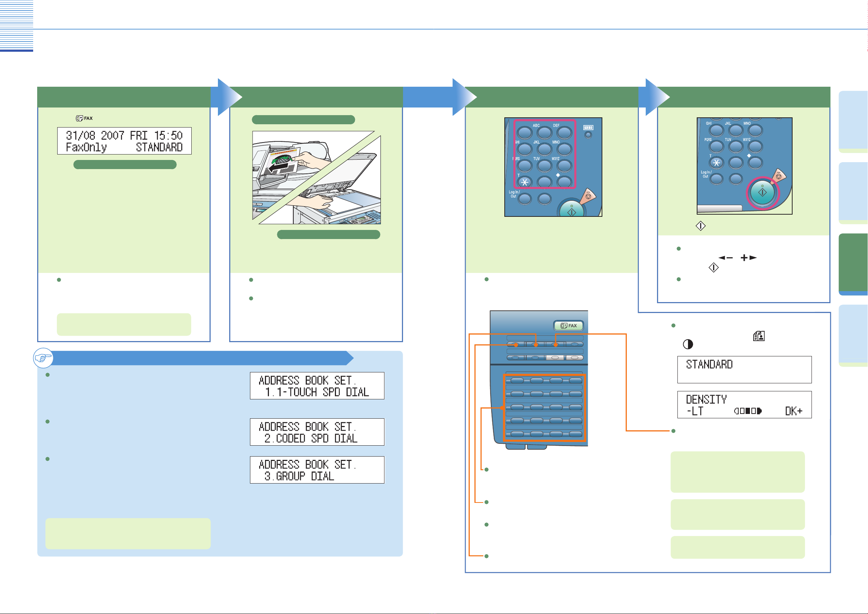
Task: Select the GHI key in the circled-Start keypad
Action: pyautogui.click(x=716, y=130)
